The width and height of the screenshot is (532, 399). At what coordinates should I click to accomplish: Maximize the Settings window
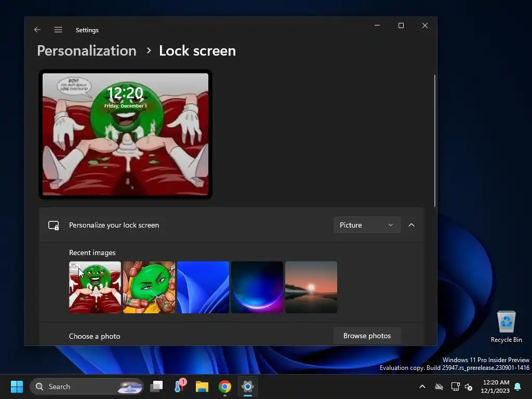401,25
